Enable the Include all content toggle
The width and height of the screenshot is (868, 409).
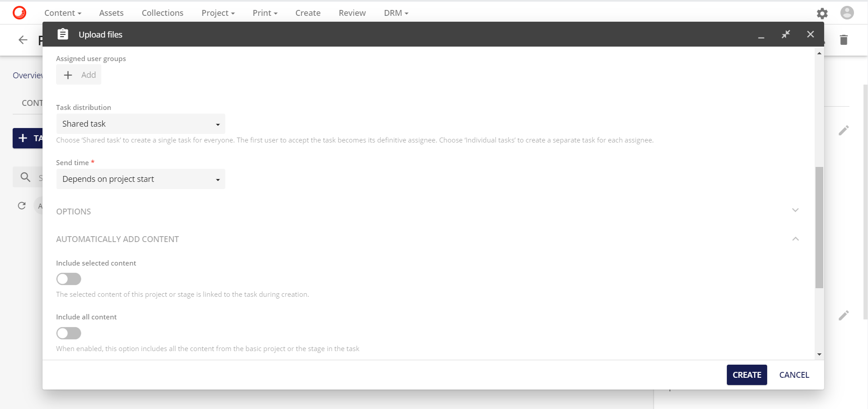(x=68, y=333)
